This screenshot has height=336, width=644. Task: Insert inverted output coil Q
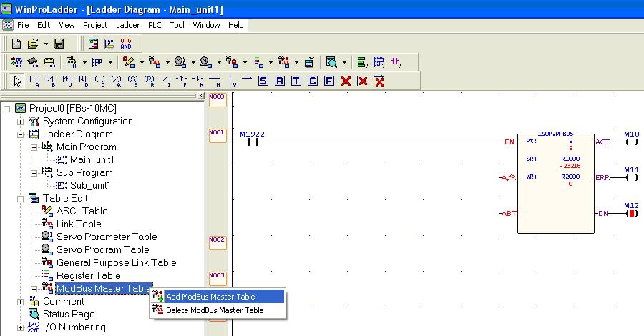116,81
